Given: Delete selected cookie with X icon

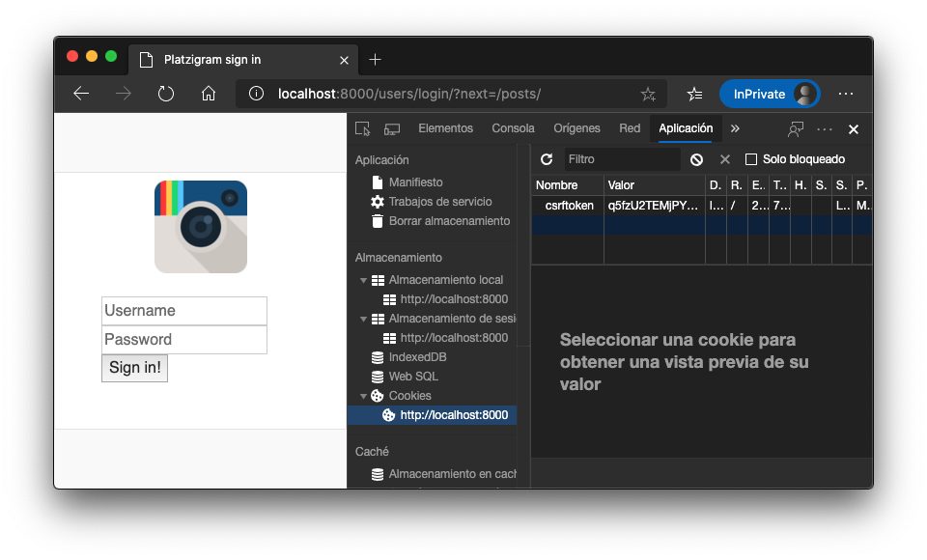Looking at the screenshot, I should [x=725, y=159].
